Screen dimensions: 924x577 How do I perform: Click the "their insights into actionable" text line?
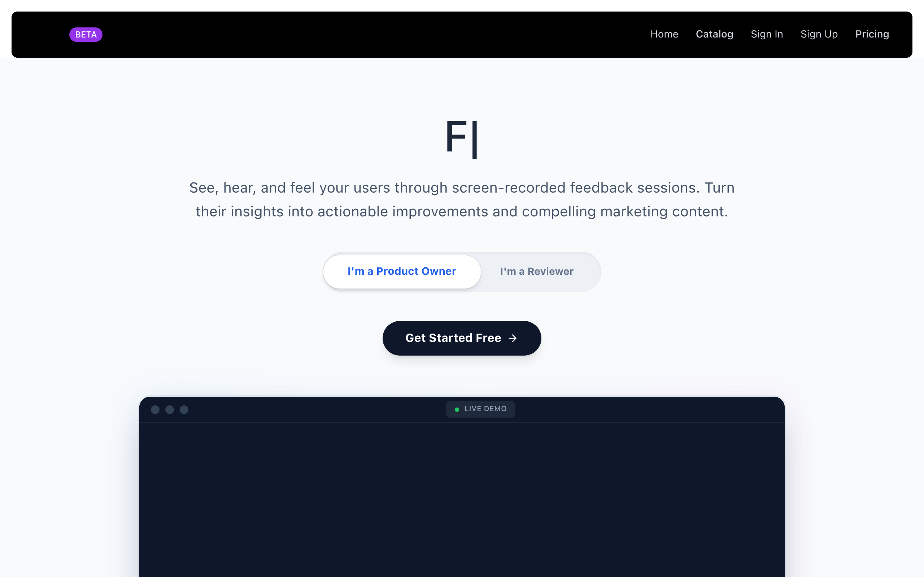[462, 212]
